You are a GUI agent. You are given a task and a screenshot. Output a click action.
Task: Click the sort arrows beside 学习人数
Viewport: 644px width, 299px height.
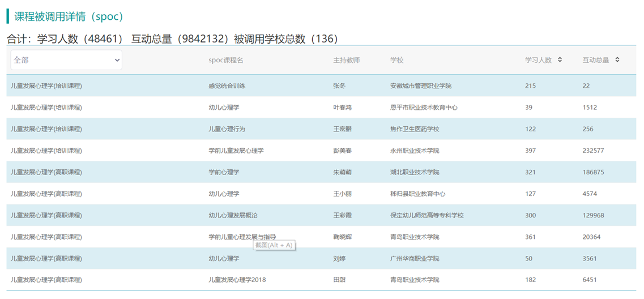tap(560, 59)
